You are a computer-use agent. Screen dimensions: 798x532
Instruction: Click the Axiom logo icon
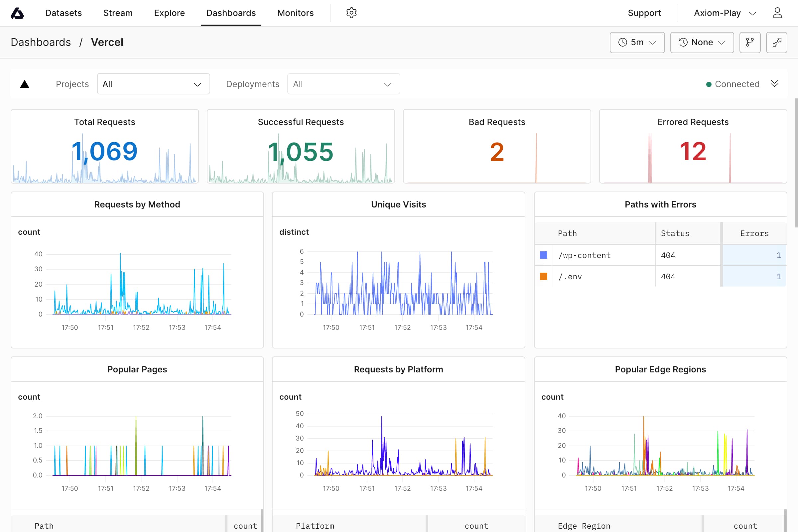pos(17,13)
